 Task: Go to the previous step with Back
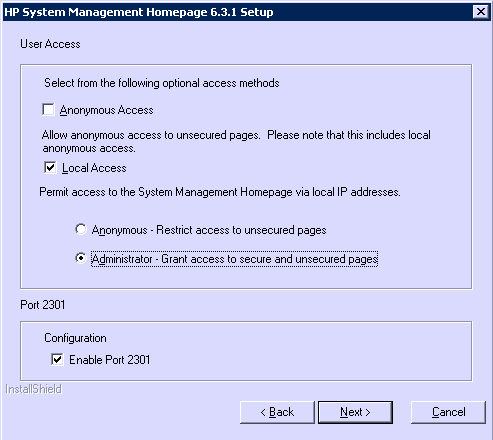pyautogui.click(x=277, y=412)
